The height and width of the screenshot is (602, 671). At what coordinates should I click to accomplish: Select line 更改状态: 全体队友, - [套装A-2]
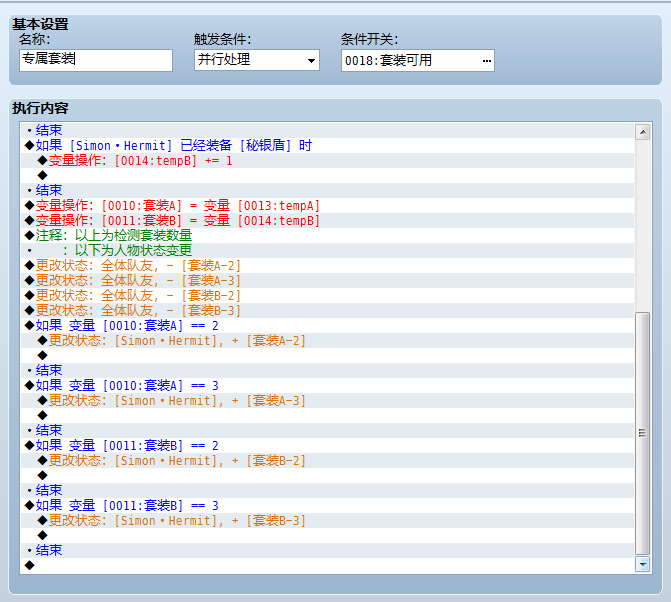click(327, 265)
